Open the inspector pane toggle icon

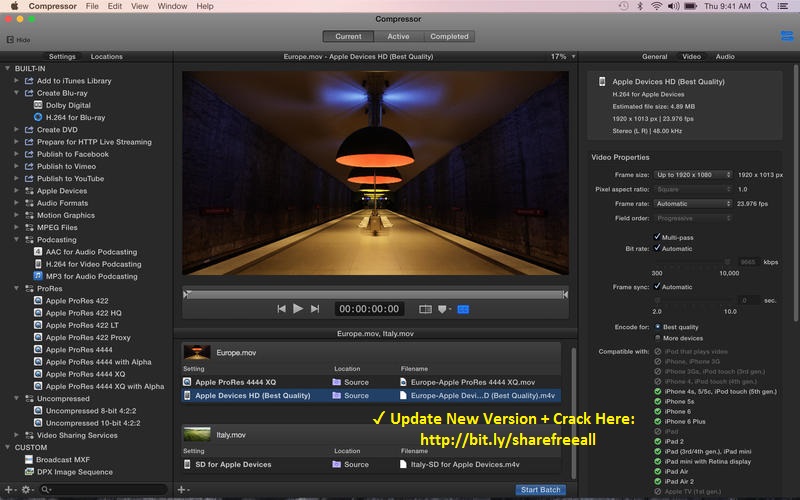pyautogui.click(x=787, y=36)
